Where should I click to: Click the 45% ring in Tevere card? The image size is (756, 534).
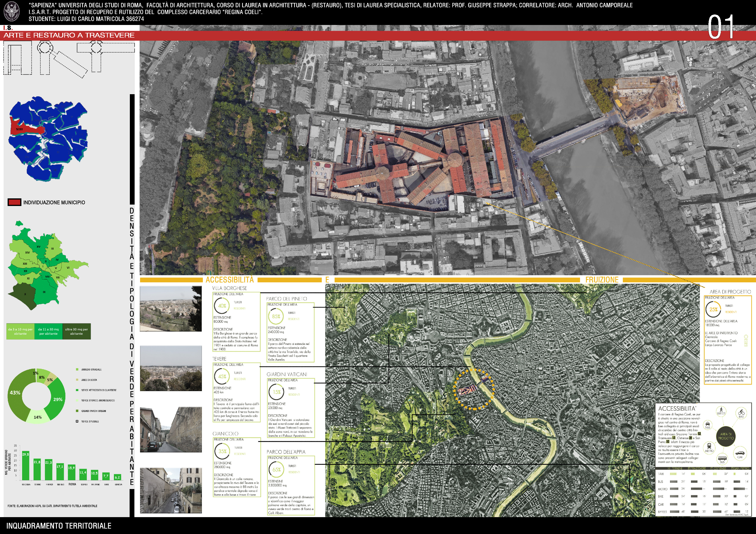click(222, 377)
